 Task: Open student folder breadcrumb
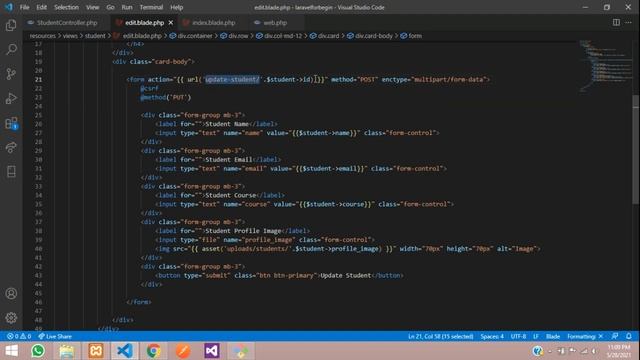(x=95, y=36)
